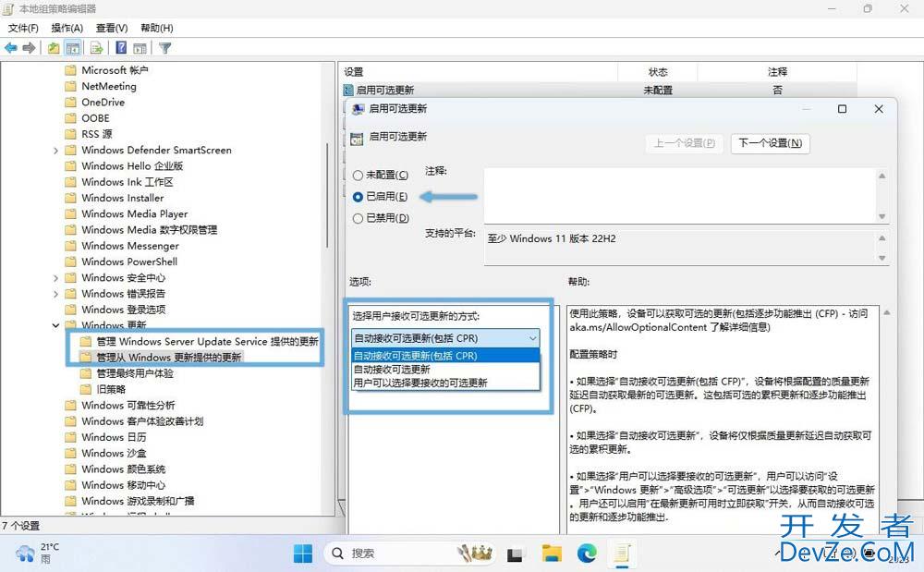
Task: Open the 帮助(H) menu
Action: pos(157,28)
